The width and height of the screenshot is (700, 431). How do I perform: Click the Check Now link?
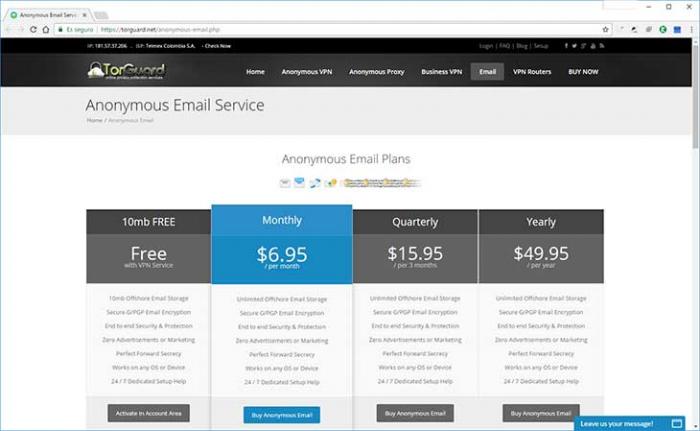click(217, 46)
